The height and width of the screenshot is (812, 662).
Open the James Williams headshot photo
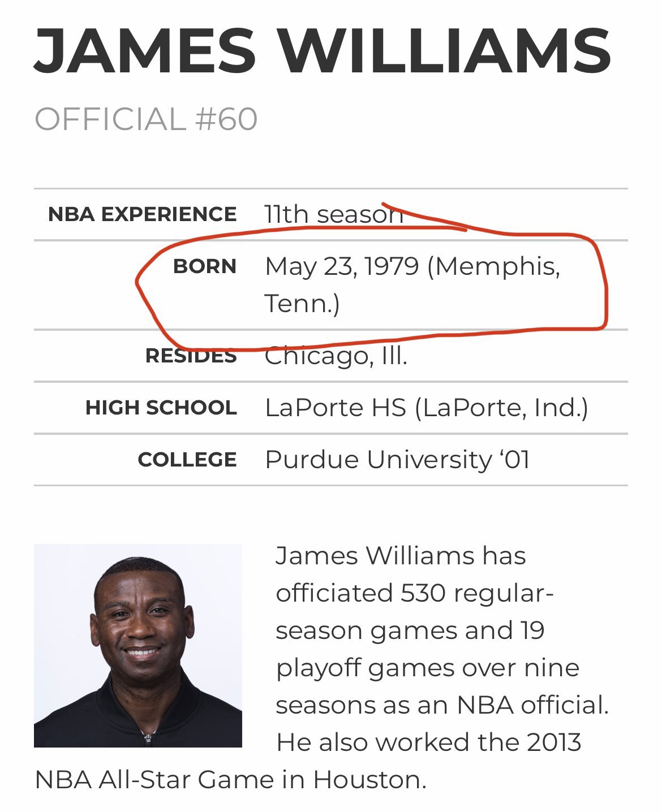point(138,645)
